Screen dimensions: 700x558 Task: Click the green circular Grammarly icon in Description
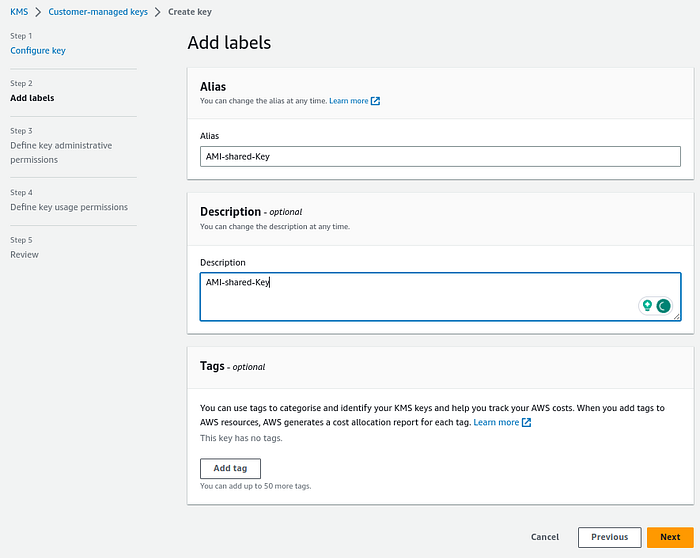(x=663, y=306)
